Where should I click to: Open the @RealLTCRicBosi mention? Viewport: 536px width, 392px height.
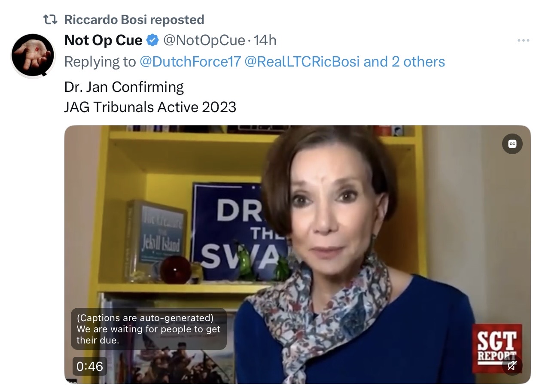coord(302,62)
